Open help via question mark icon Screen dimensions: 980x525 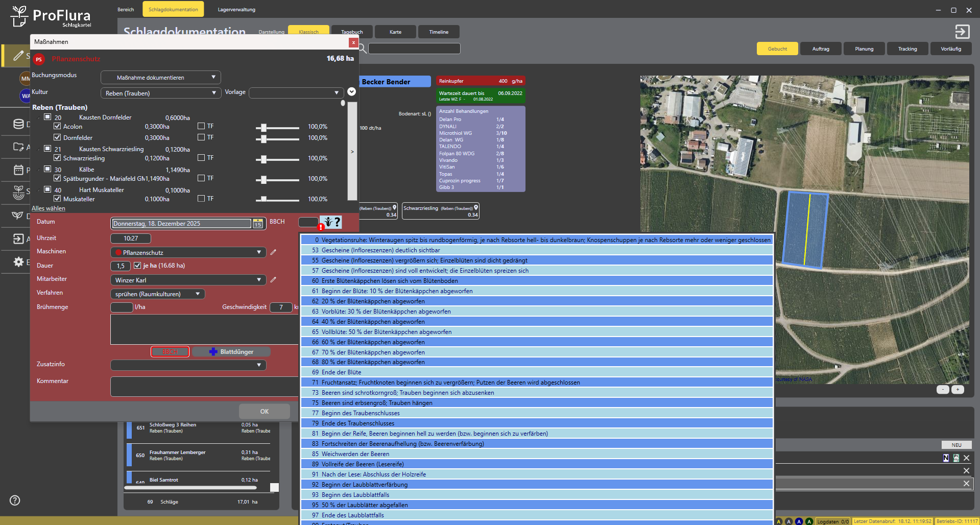(15, 500)
